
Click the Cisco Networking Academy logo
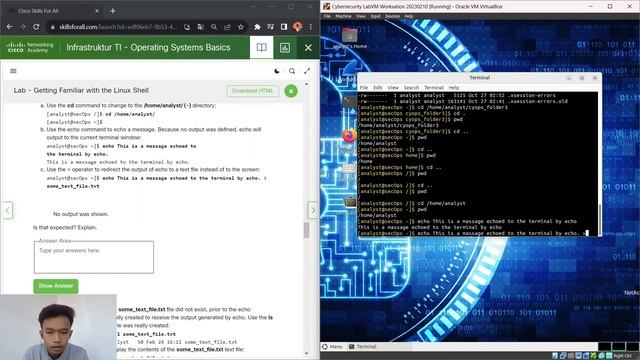tap(30, 47)
